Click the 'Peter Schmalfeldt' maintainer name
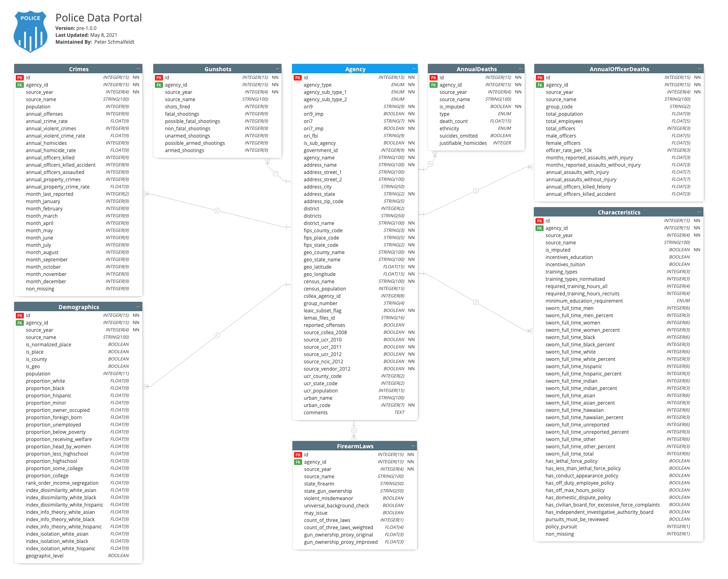728x579 pixels. click(114, 42)
